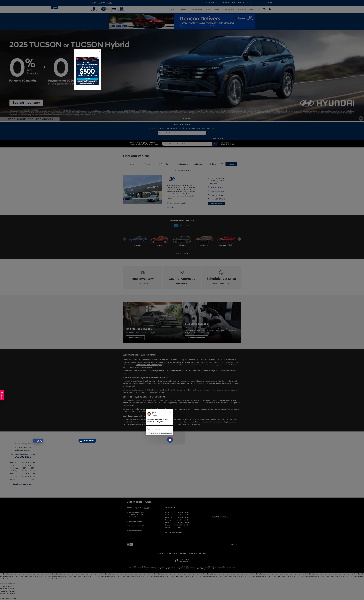Click the Deacon Jones logo in header
This screenshot has width=364, height=600.
tap(109, 9)
